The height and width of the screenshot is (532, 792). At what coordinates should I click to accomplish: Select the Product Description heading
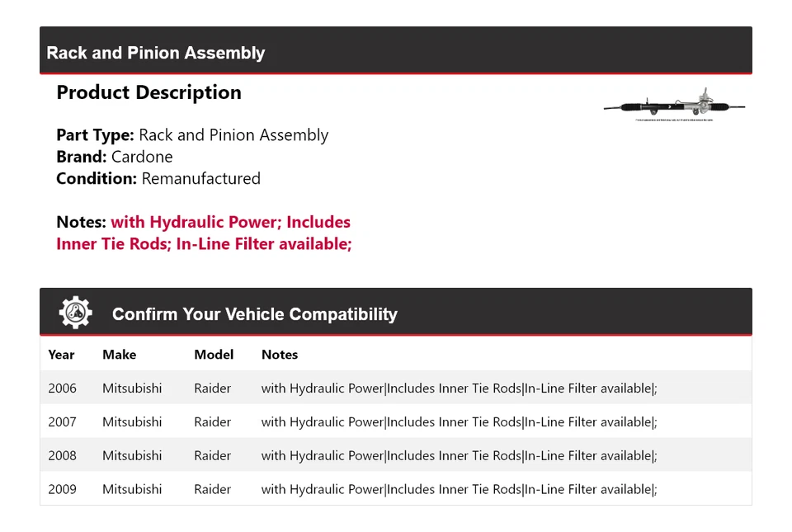click(148, 92)
